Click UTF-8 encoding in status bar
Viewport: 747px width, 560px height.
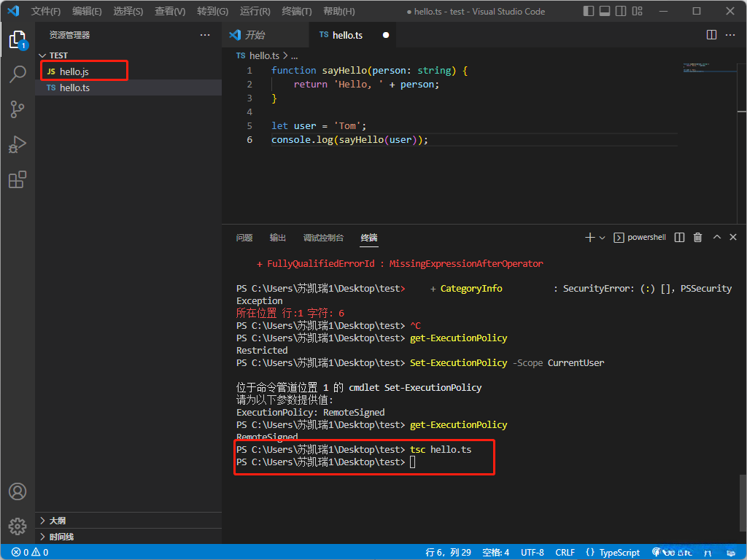533,553
